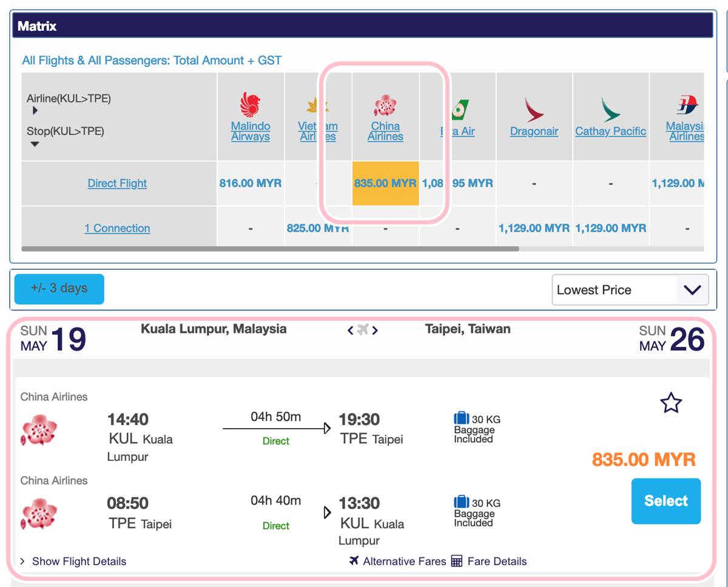Choose the 816.00 MYR Malindo fare
Screen dimensions: 728x587
250,183
